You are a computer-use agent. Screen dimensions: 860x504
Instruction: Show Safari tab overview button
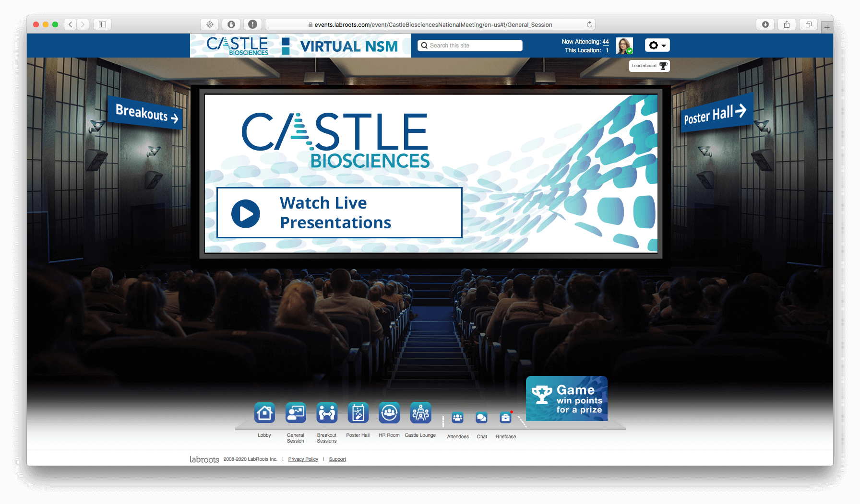809,24
